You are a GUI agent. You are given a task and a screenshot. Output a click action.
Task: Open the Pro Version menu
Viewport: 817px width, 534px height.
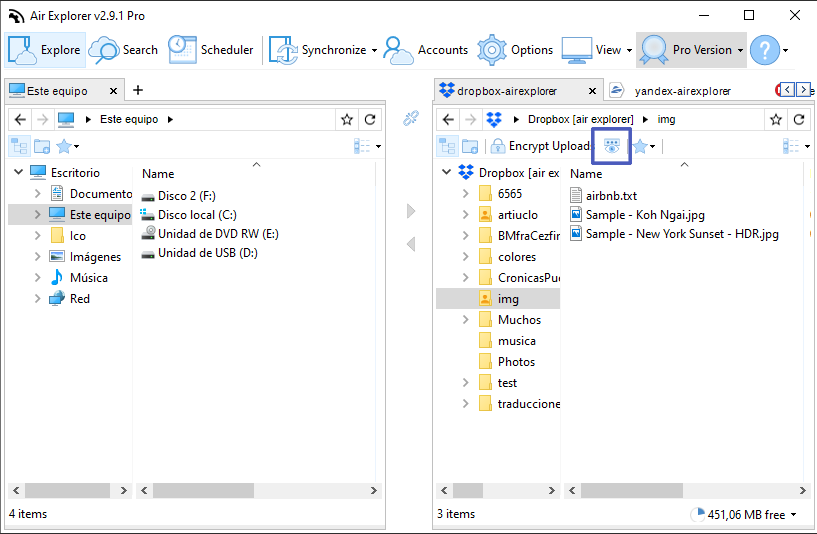coord(691,50)
